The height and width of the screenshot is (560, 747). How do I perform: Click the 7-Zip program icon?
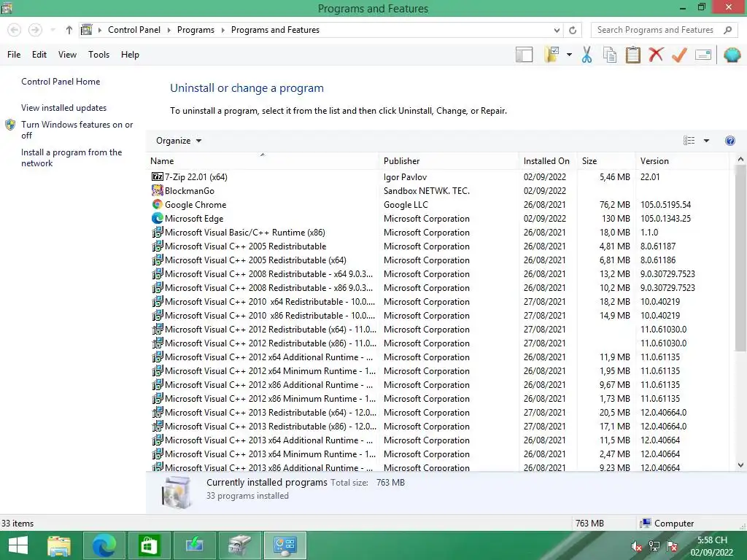tap(158, 176)
